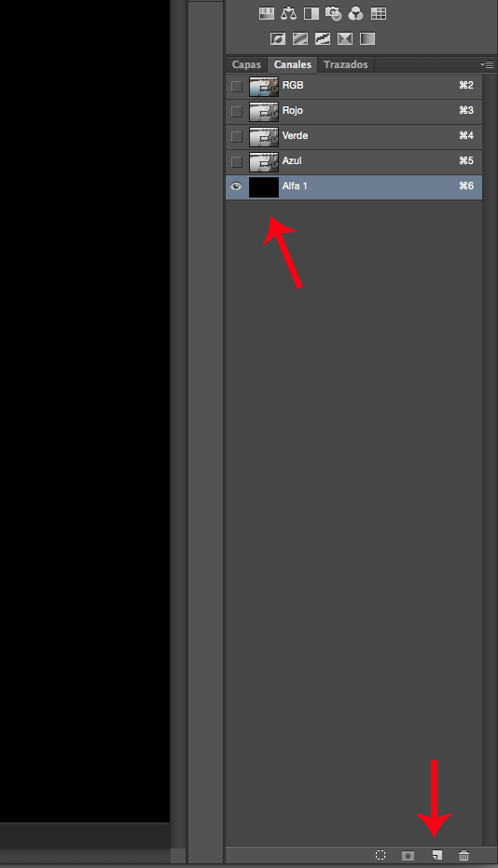Load channel as selection icon
The width and height of the screenshot is (498, 868).
(x=380, y=855)
